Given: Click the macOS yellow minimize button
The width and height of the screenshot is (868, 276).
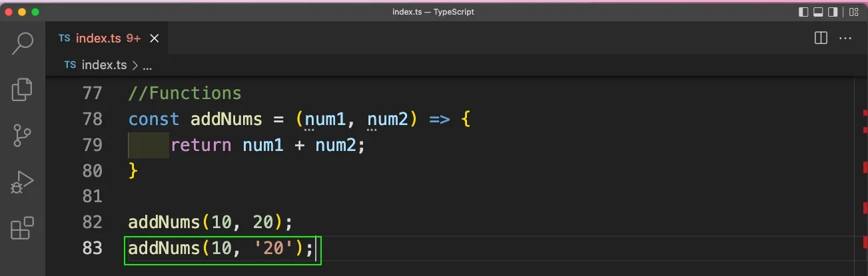Looking at the screenshot, I should click(x=22, y=12).
